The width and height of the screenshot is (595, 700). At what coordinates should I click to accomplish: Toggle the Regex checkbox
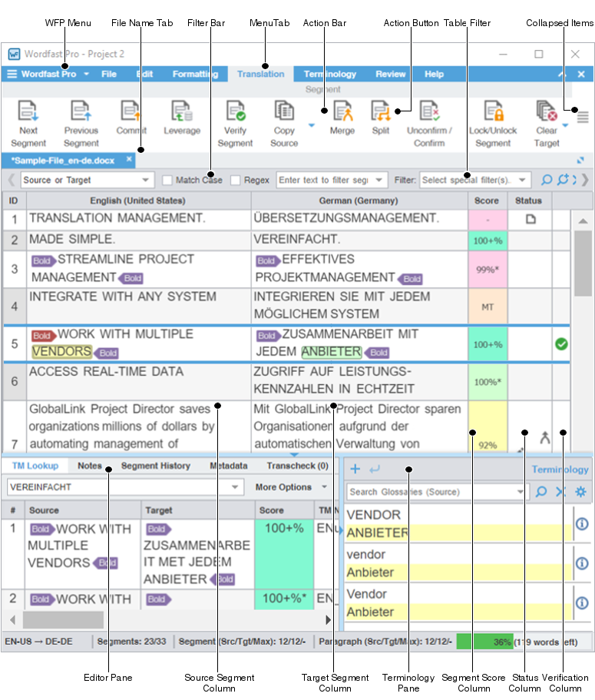pos(236,180)
